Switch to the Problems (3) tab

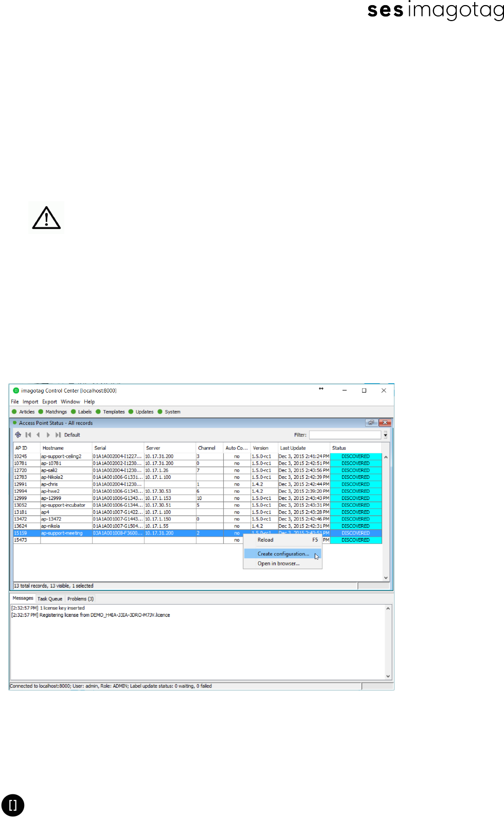(x=80, y=599)
